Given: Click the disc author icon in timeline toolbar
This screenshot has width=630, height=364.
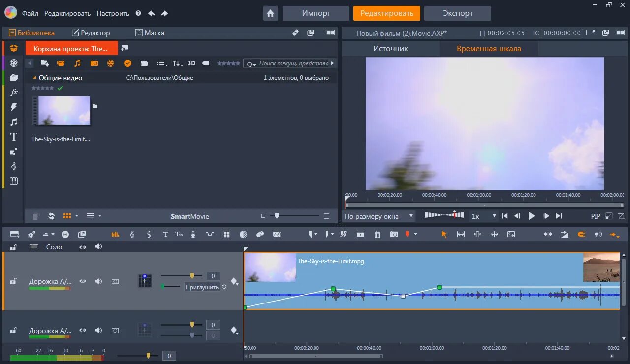Looking at the screenshot, I should pos(65,235).
